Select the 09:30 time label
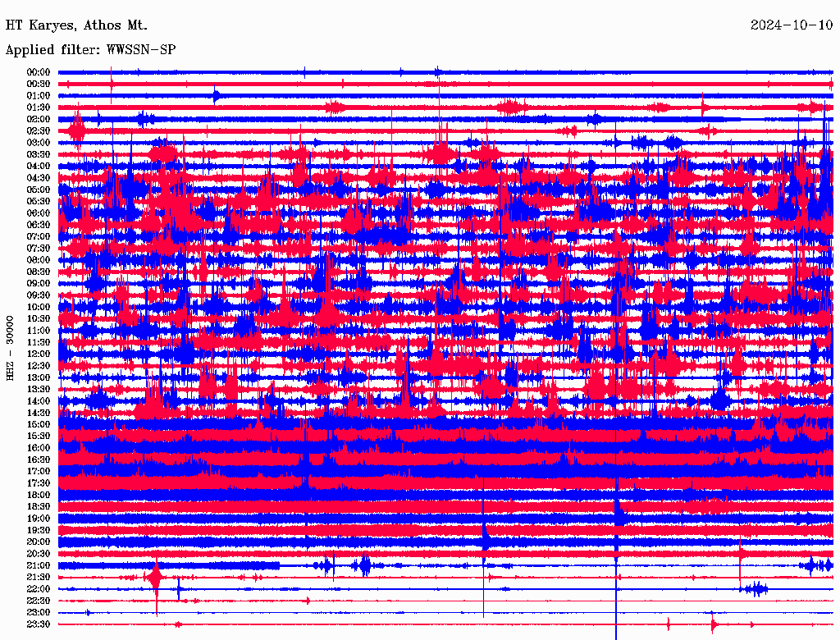The width and height of the screenshot is (840, 640). (x=39, y=295)
